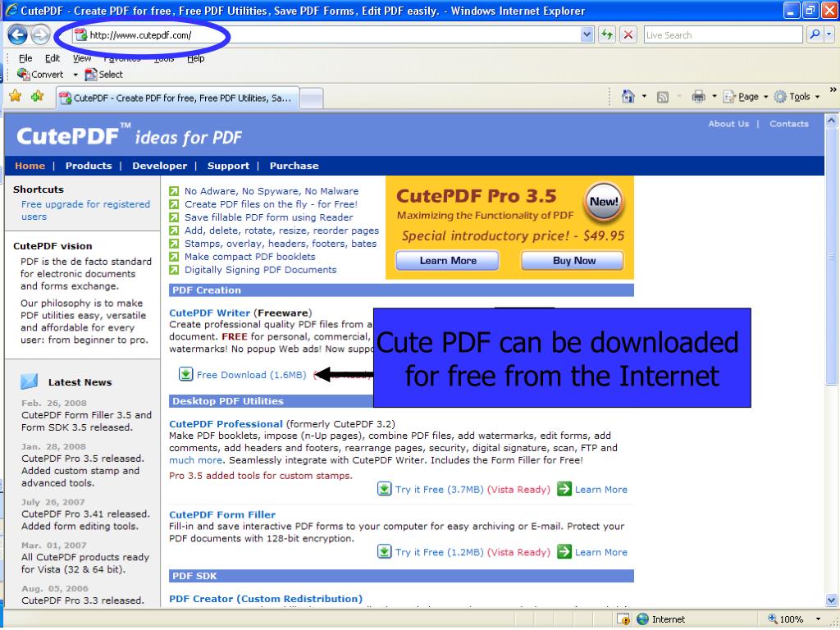The width and height of the screenshot is (840, 630).
Task: Click the Home link in site navigation
Action: 30,166
